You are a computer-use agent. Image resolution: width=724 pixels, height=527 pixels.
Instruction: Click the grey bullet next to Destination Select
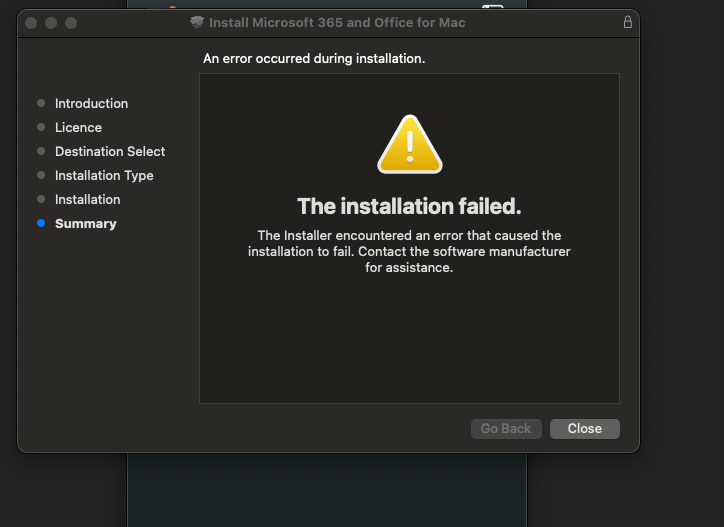[41, 151]
